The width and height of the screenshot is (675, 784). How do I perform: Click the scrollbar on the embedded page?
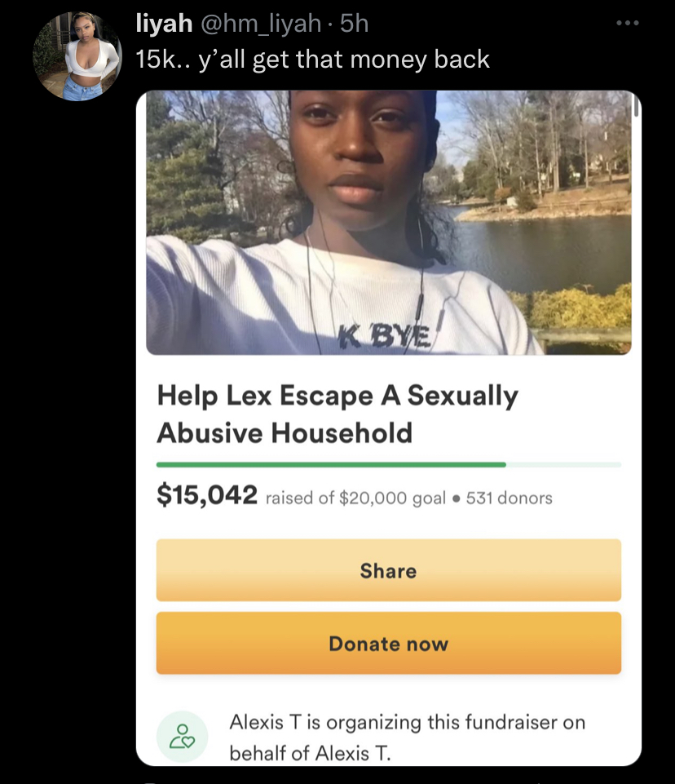[x=636, y=104]
